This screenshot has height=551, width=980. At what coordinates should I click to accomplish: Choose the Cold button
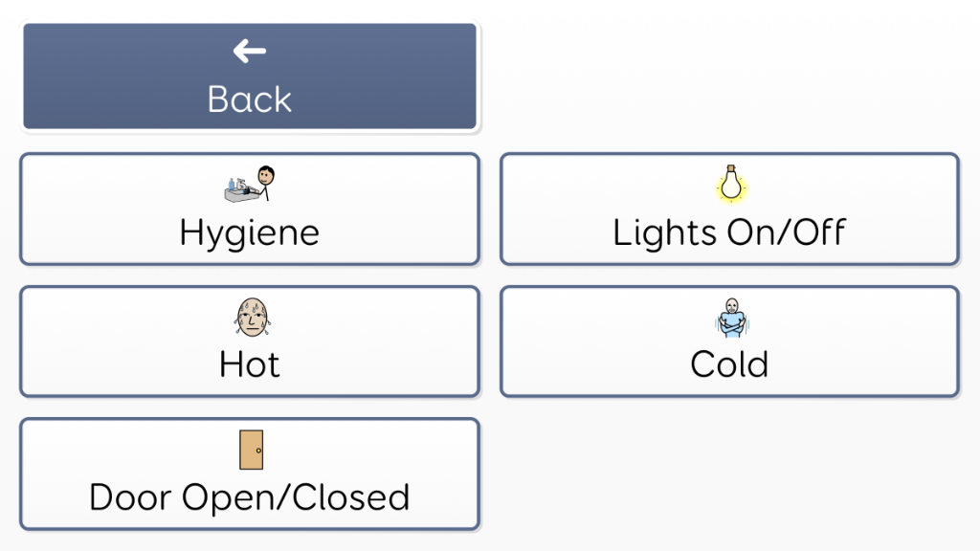[729, 342]
